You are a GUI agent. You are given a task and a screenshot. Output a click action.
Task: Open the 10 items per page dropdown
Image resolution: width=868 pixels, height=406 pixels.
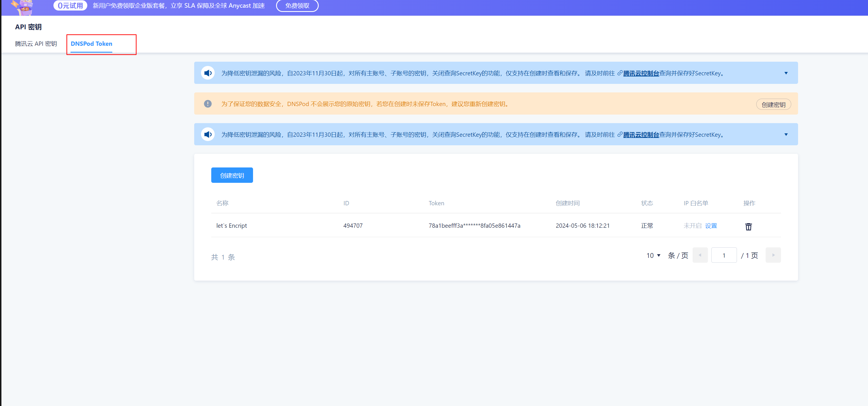(653, 255)
